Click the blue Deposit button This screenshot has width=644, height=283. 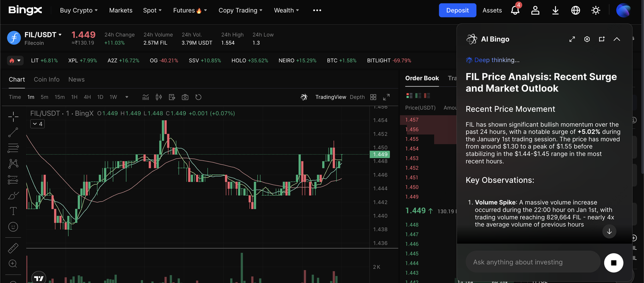(x=457, y=11)
